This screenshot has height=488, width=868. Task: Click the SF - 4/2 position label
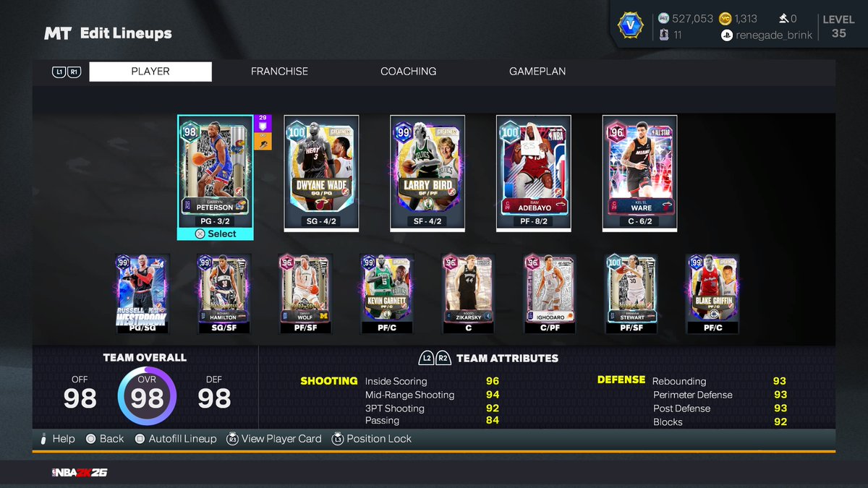pos(427,221)
